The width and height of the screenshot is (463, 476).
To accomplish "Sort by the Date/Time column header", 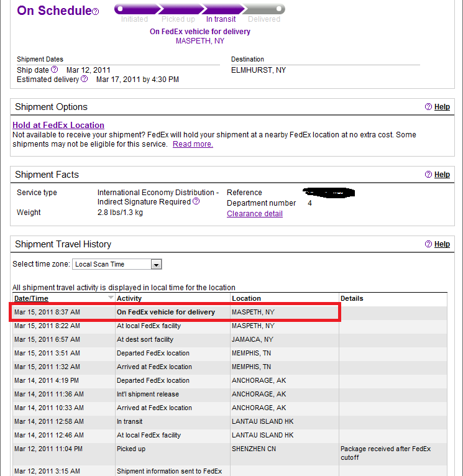I will 31,298.
